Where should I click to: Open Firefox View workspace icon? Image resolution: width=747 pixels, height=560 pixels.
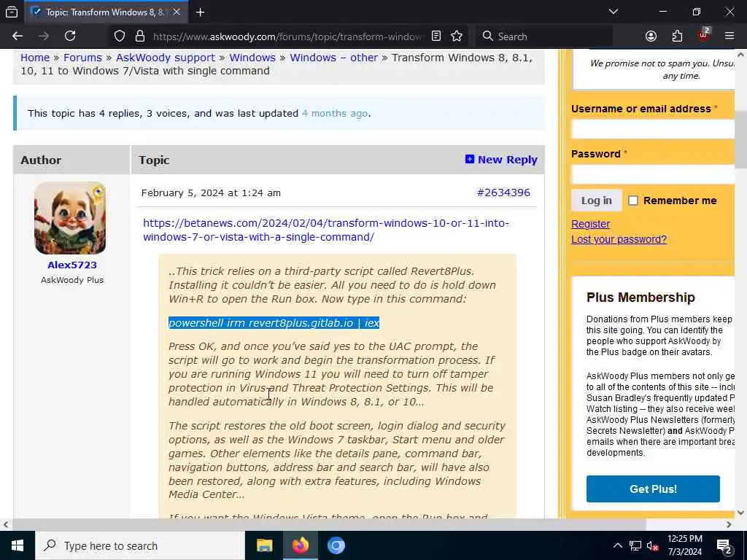click(12, 12)
